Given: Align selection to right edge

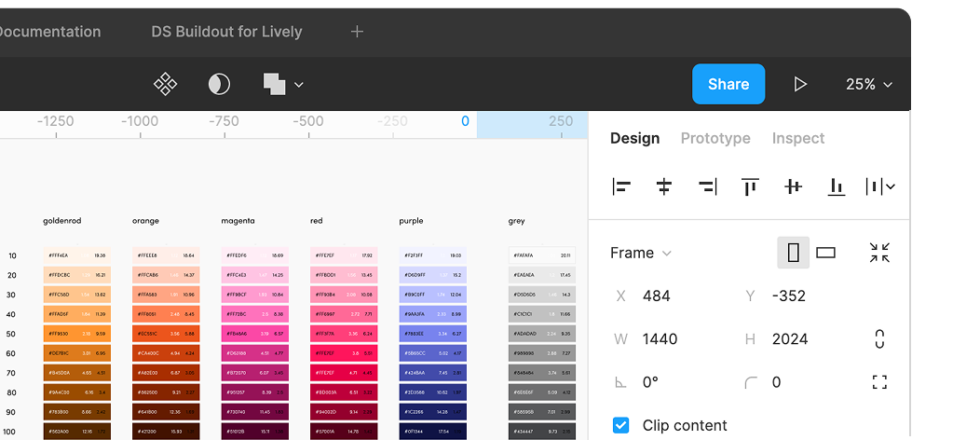Looking at the screenshot, I should click(707, 186).
